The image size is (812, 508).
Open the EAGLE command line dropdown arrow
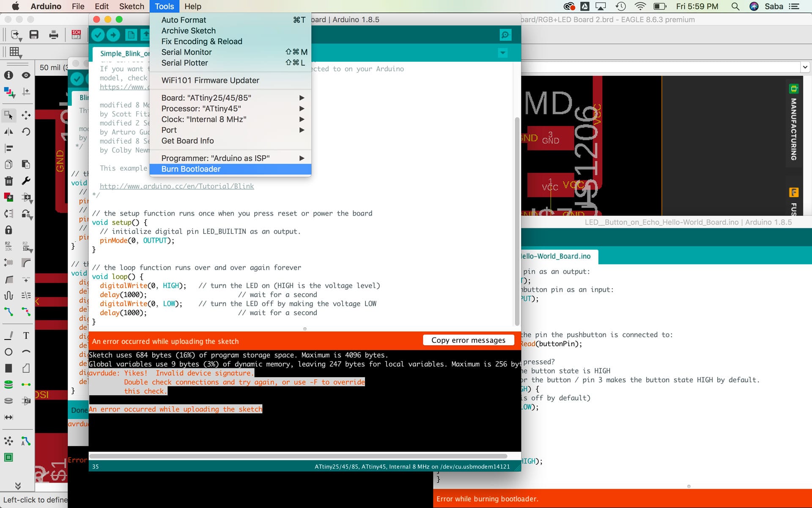(805, 67)
